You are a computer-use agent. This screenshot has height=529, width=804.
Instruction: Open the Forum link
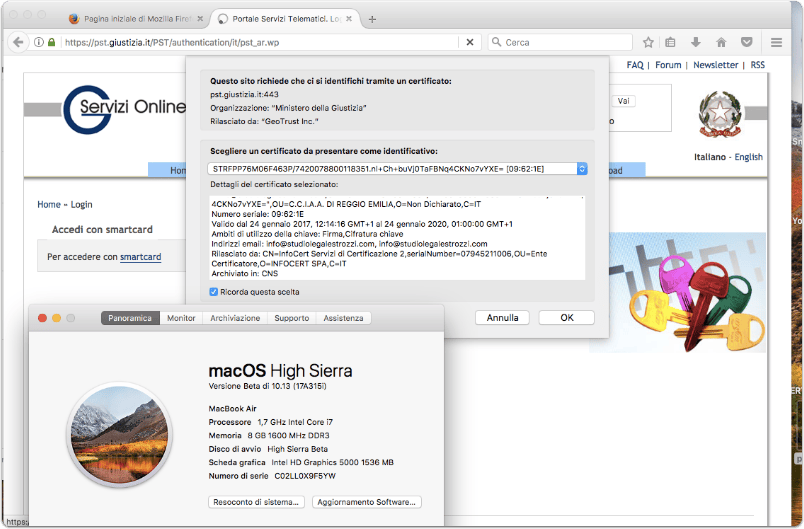click(668, 65)
